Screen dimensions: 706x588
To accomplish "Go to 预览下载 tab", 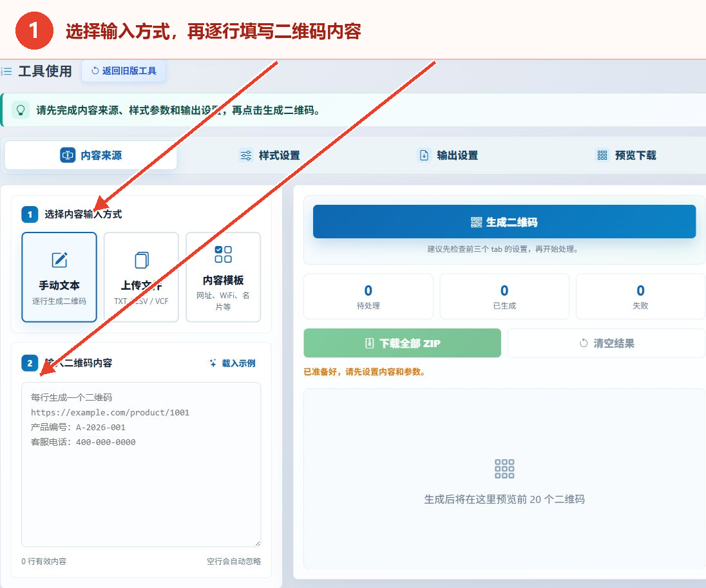I will 626,155.
